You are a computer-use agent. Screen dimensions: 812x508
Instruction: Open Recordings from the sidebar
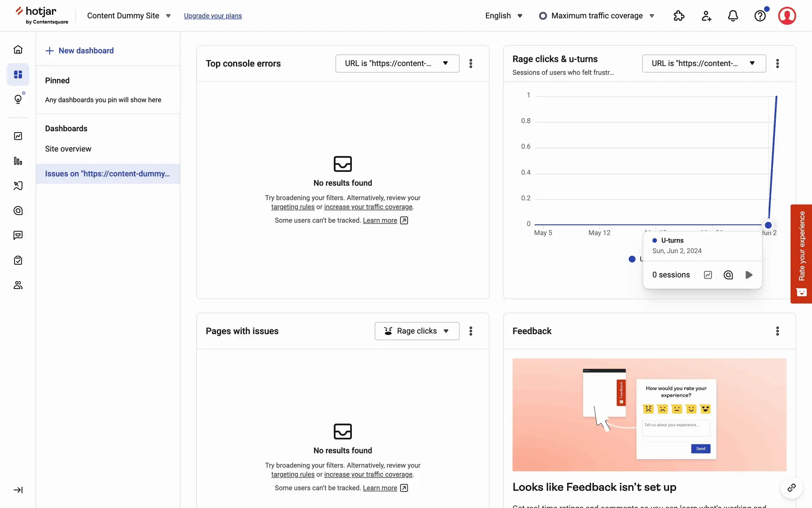pyautogui.click(x=18, y=186)
